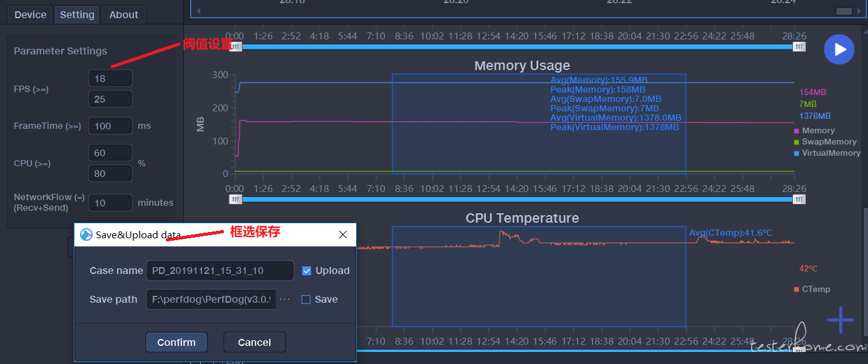This screenshot has width=868, height=364.
Task: Switch to the Device tab
Action: (x=31, y=15)
